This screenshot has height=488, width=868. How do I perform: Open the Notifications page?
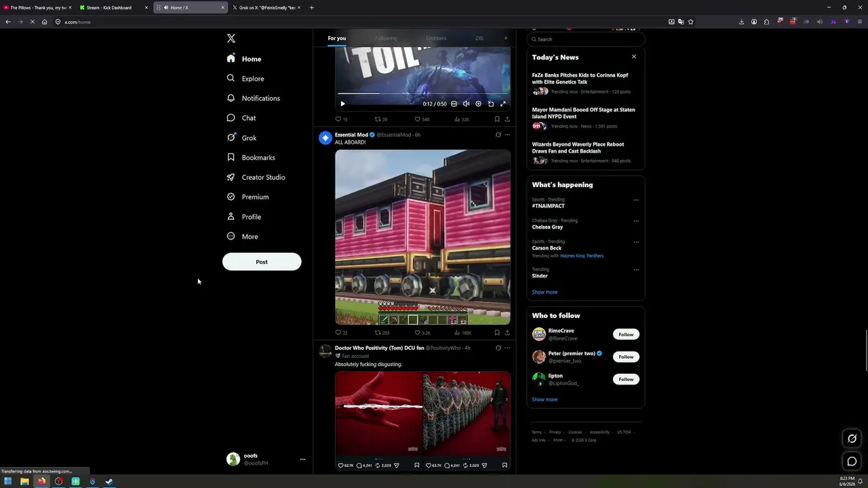click(254, 98)
